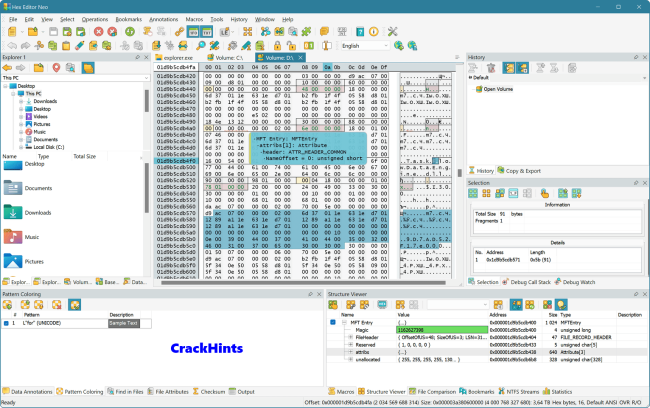Click the magnifier Find toolbar icon
The image size is (650, 408).
tap(201, 46)
